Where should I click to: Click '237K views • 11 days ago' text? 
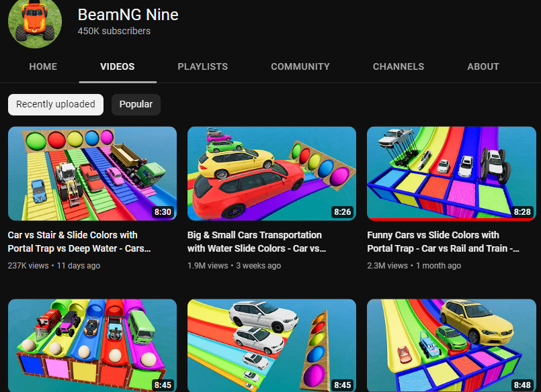54,266
